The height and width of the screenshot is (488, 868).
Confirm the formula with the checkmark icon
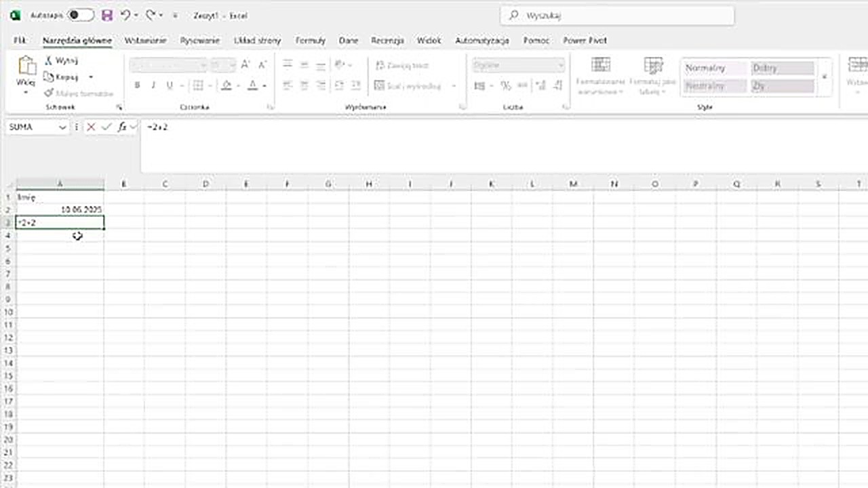click(106, 127)
